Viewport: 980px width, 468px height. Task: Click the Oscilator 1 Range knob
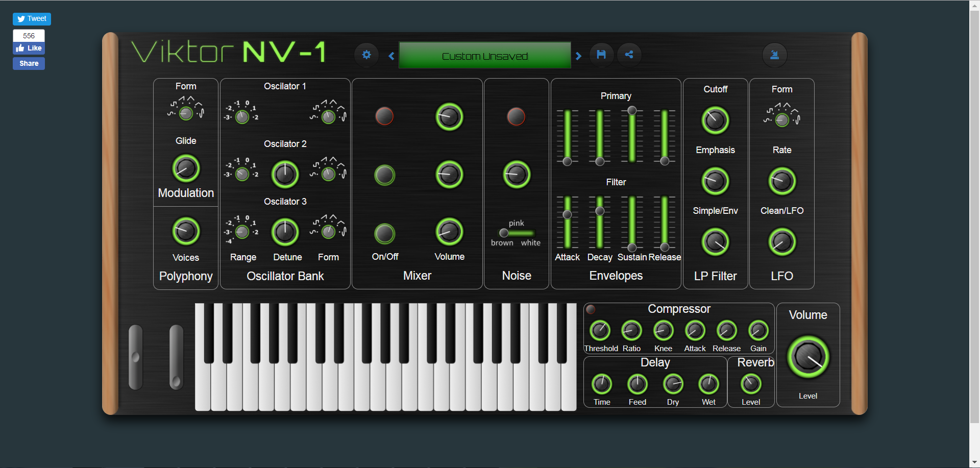[242, 117]
